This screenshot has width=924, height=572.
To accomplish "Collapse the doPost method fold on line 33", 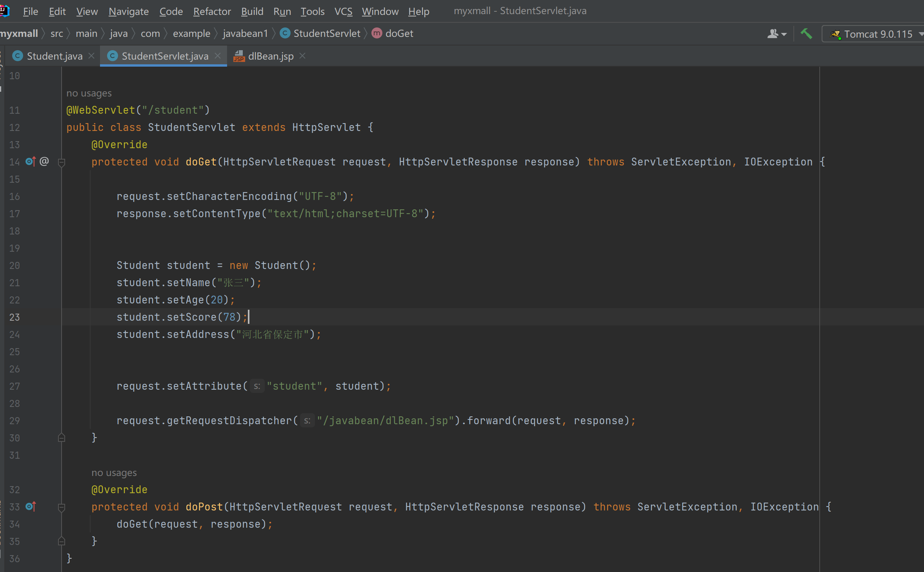I will coord(62,507).
